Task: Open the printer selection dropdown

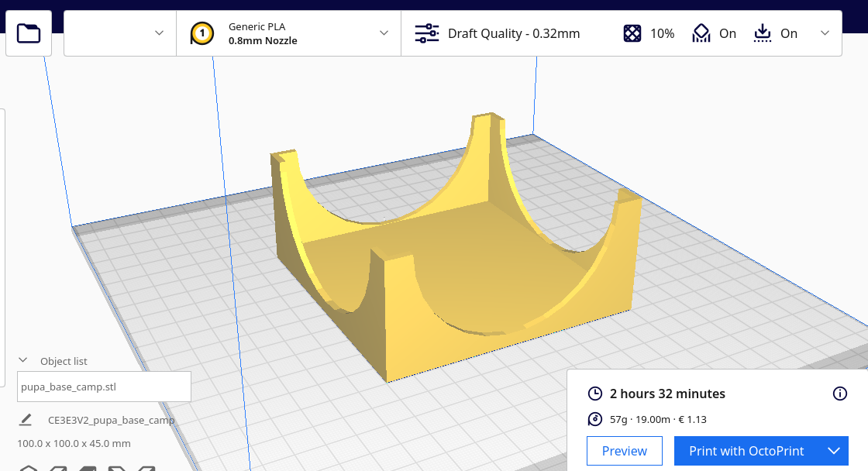Action: coord(120,33)
